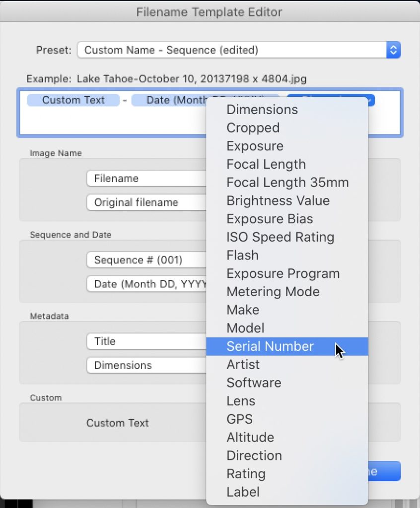Open the Preset dropdown stepper arrows
Image resolution: width=420 pixels, height=508 pixels.
[x=393, y=50]
